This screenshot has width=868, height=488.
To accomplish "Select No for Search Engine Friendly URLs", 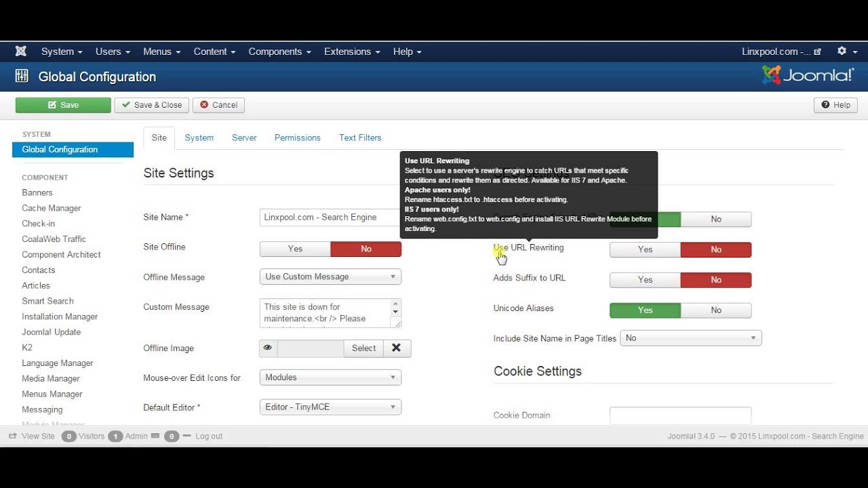I will [x=716, y=219].
